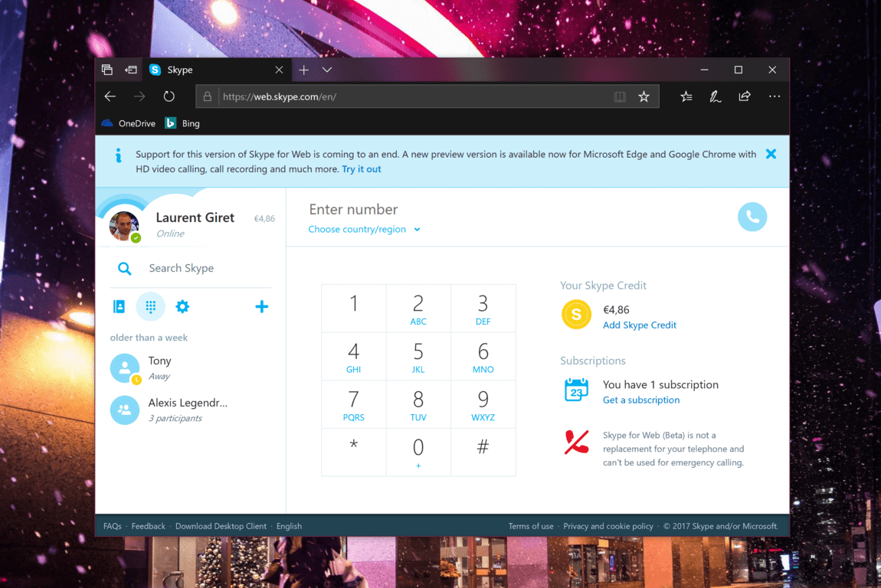Viewport: 881px width, 588px height.
Task: Open Edge Settings and more menu
Action: (775, 96)
